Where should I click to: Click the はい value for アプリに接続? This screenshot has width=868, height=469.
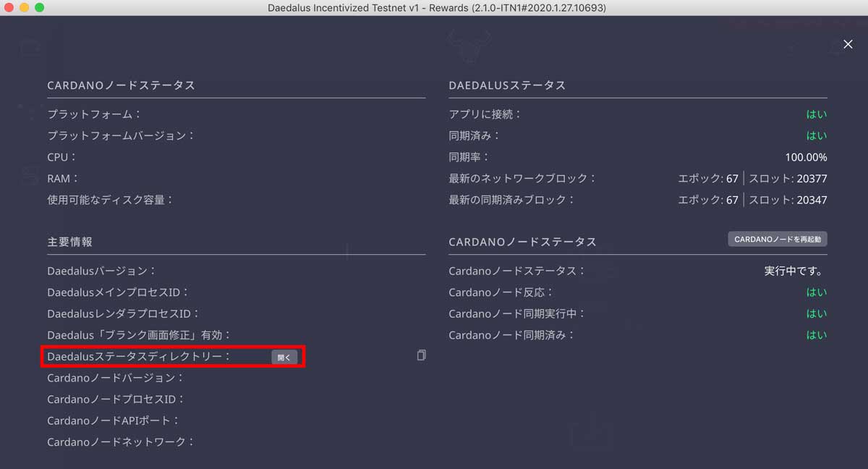tap(817, 114)
